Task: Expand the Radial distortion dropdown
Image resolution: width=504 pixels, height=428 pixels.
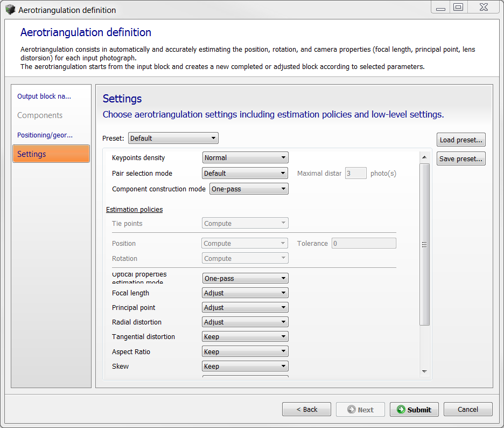Action: point(245,322)
